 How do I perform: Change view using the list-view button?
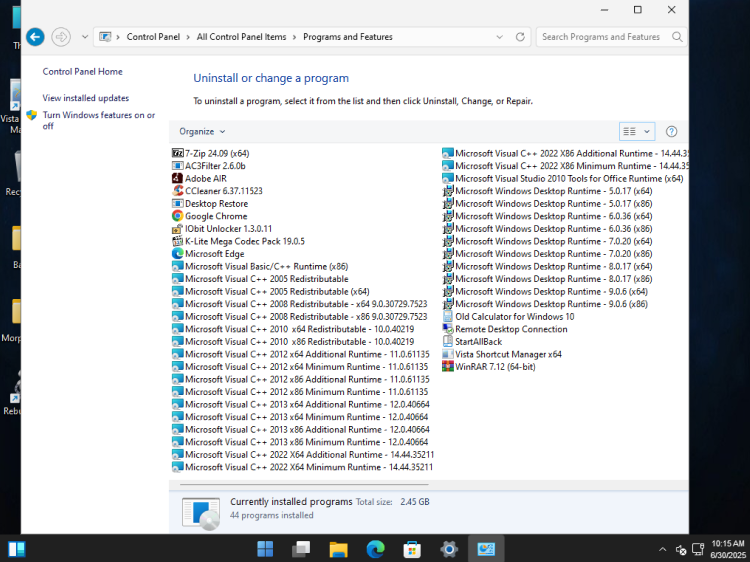pos(630,132)
